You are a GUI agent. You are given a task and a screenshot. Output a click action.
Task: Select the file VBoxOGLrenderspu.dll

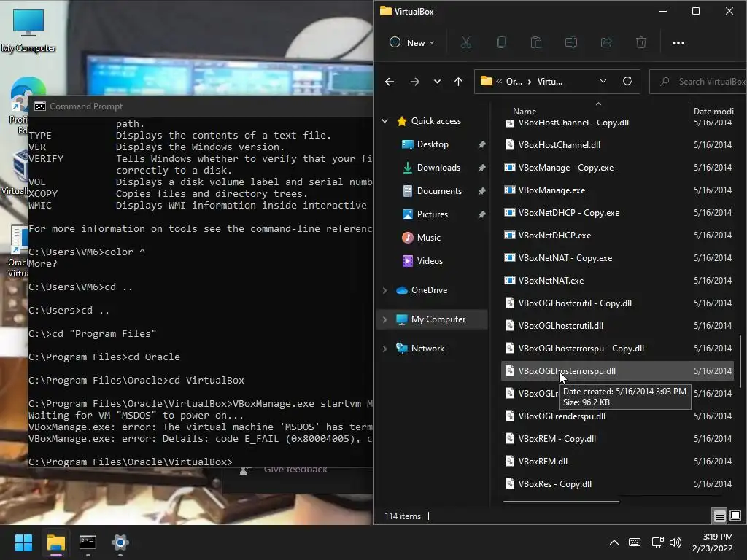(562, 416)
